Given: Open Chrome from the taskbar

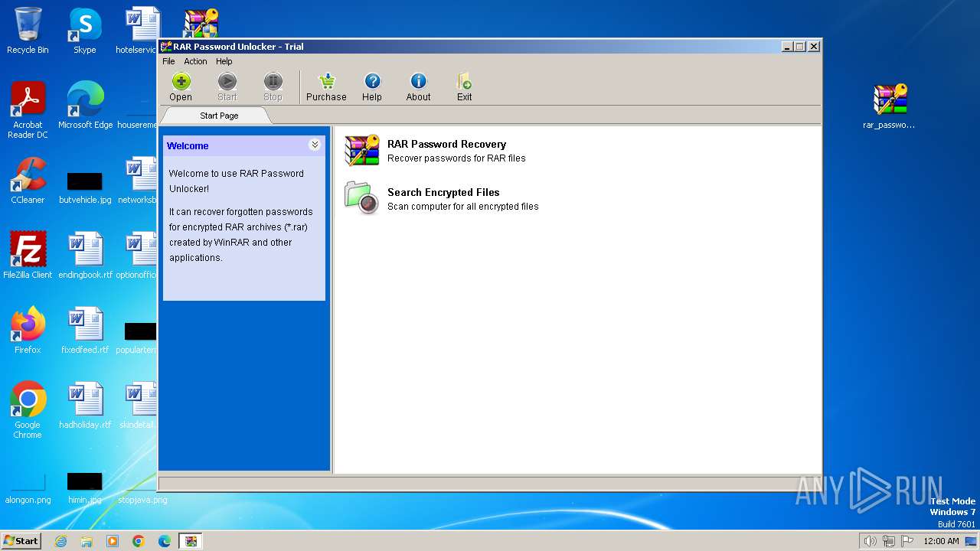Looking at the screenshot, I should (139, 541).
